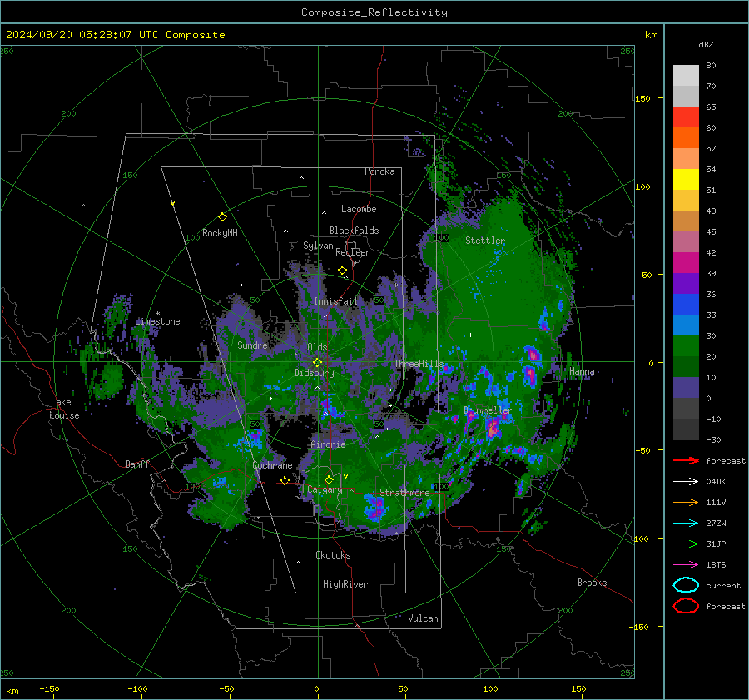Click the Banff label

(x=137, y=464)
